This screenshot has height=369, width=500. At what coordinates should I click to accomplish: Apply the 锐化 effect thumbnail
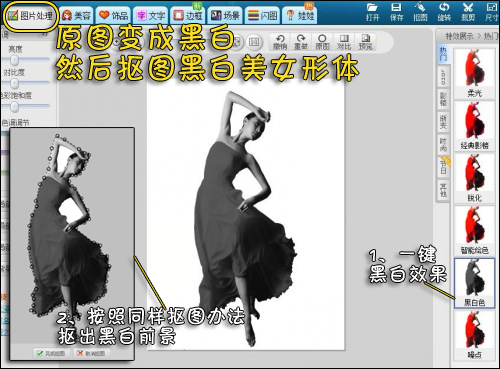click(474, 178)
